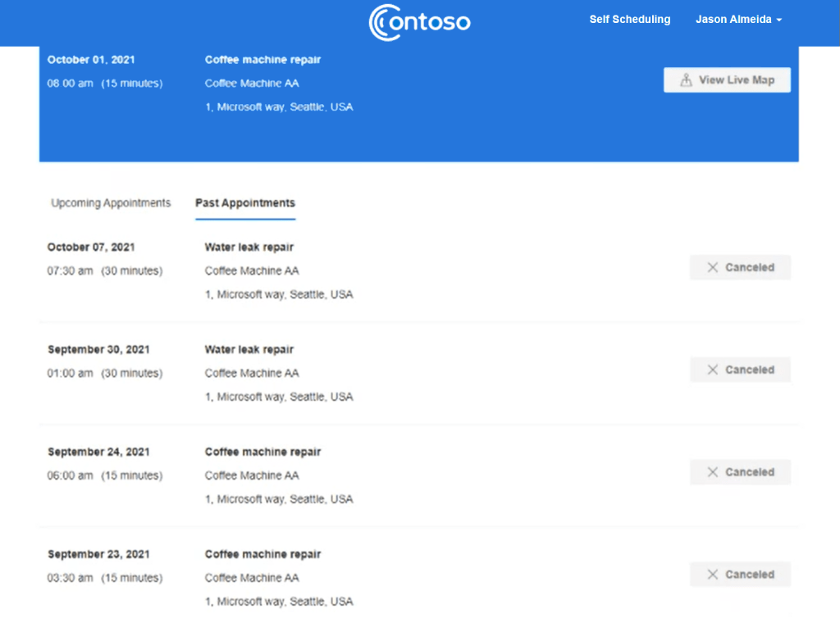The image size is (840, 623).
Task: Click the September 30, 2021 date heading
Action: coord(98,350)
